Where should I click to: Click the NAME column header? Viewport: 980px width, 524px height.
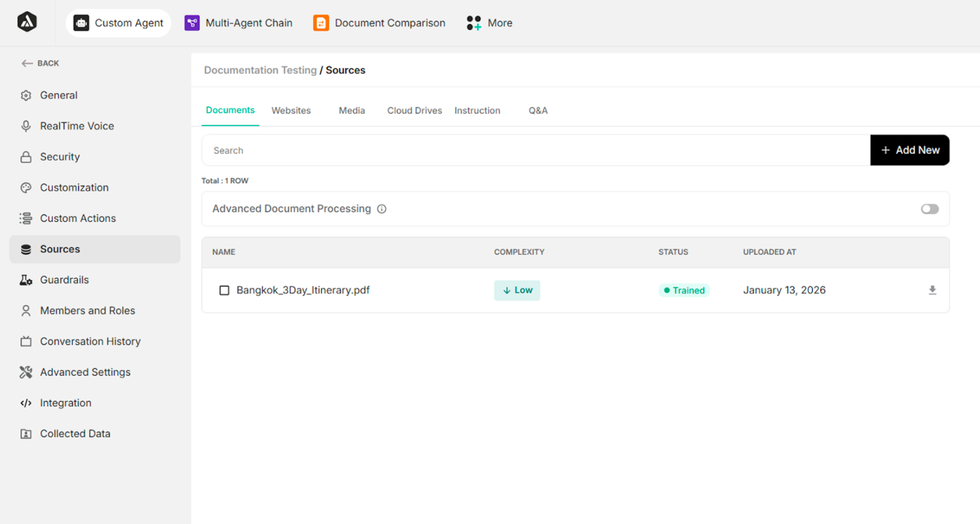[x=224, y=252]
